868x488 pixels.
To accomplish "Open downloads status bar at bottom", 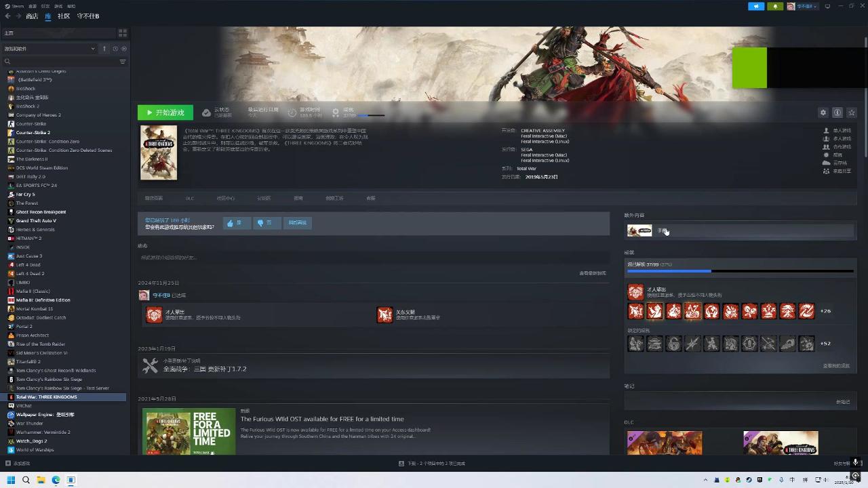I will [433, 464].
